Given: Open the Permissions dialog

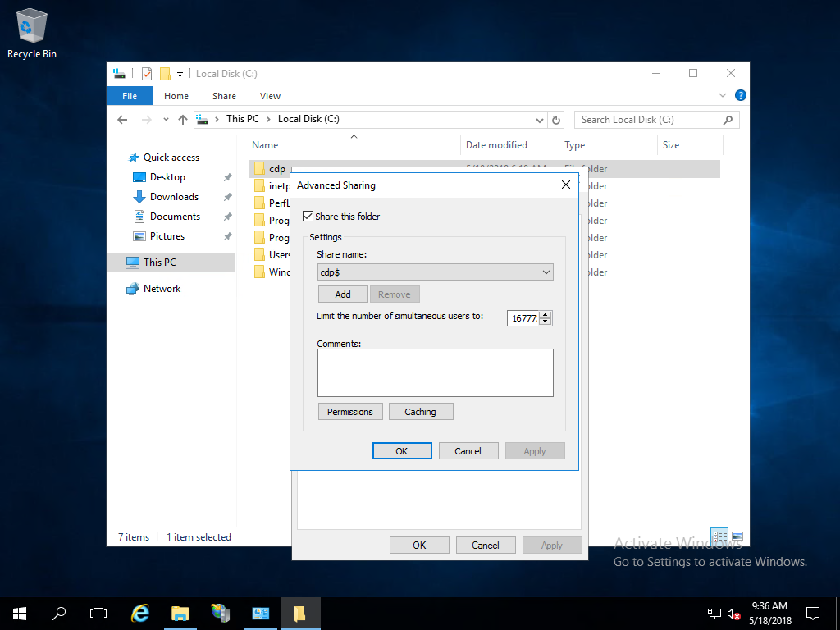Looking at the screenshot, I should (350, 412).
